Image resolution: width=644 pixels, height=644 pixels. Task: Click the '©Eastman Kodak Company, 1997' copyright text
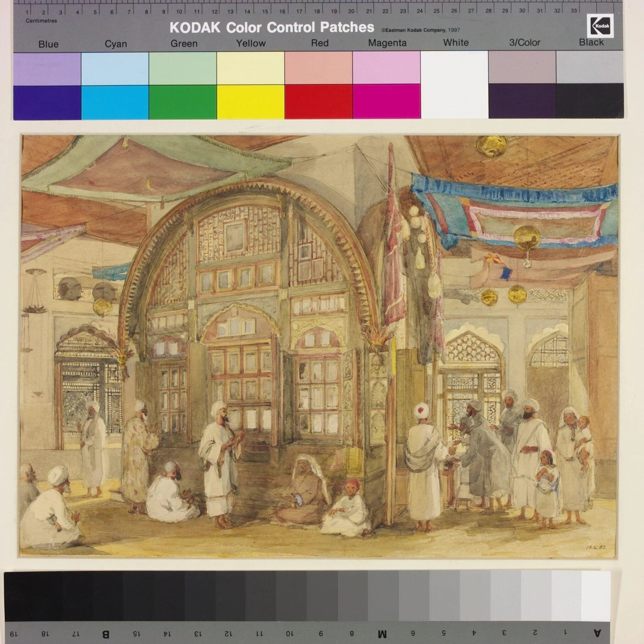pos(421,30)
